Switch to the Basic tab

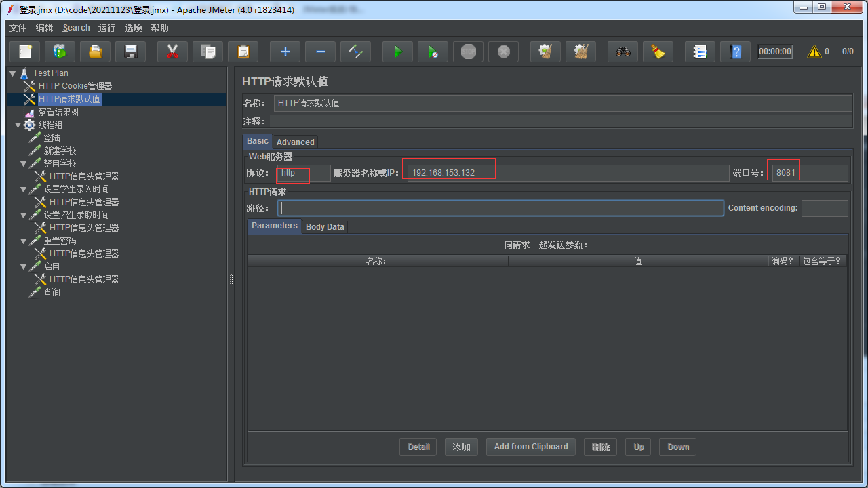click(258, 141)
